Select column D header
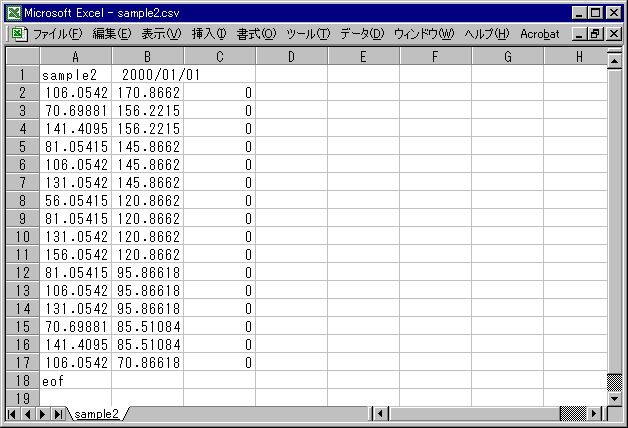 (291, 56)
